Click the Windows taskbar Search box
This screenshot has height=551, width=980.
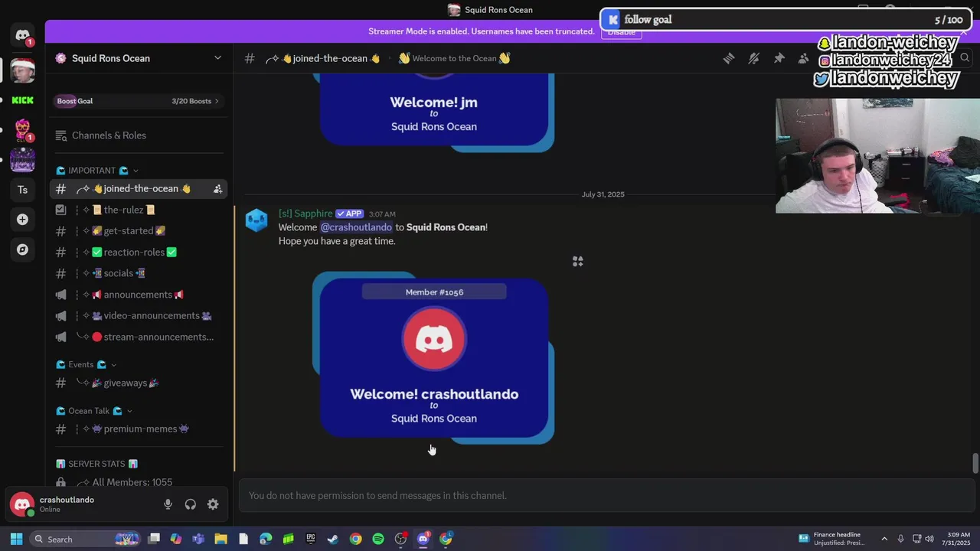click(x=86, y=539)
